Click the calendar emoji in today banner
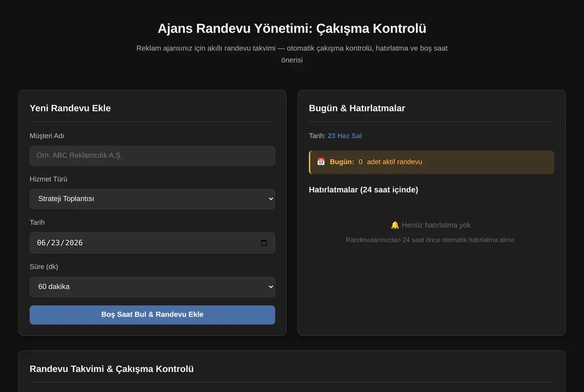 pyautogui.click(x=321, y=162)
